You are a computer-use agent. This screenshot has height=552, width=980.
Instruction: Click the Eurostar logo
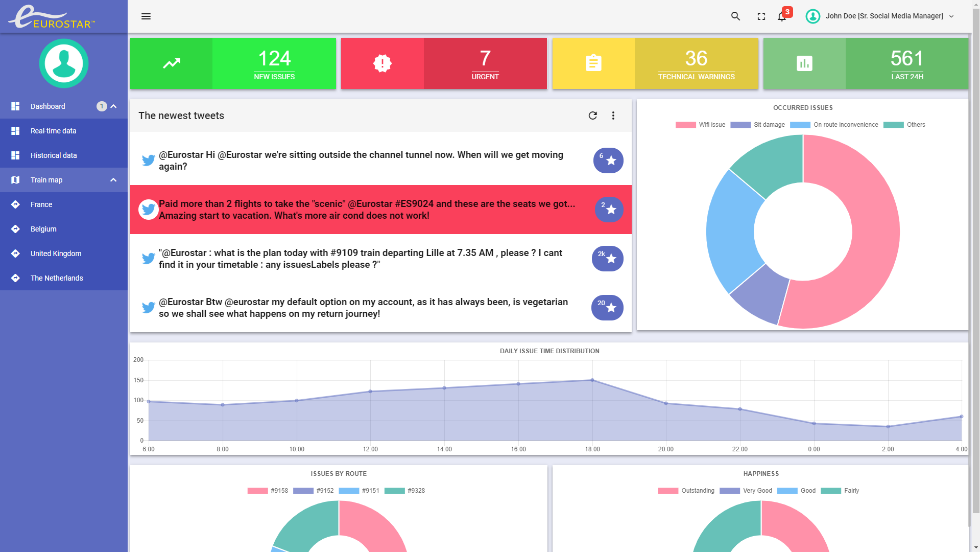click(x=52, y=17)
